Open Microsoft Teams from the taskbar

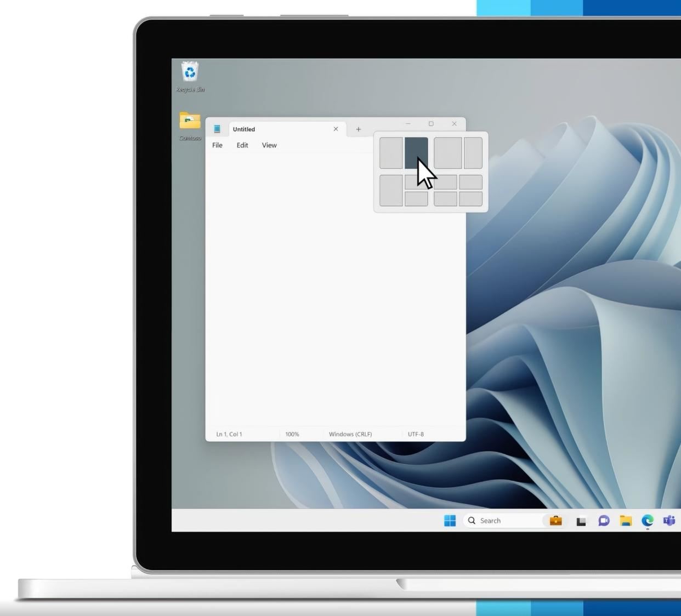pyautogui.click(x=669, y=521)
